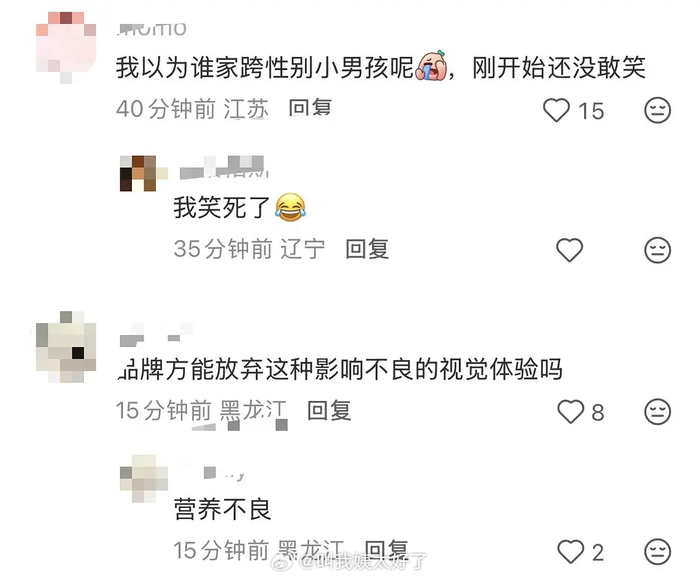This screenshot has height=578, width=700.
Task: Reply to the 营养不良 comment
Action: point(387,550)
